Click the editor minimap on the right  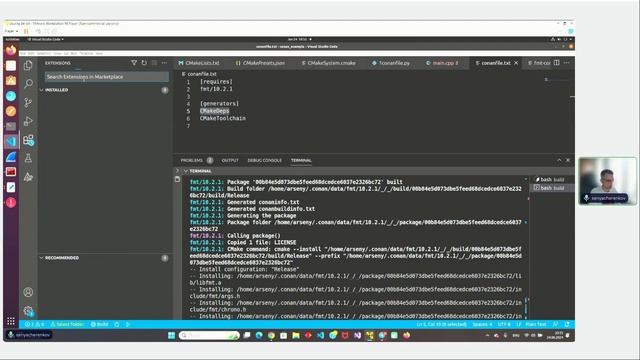(x=557, y=80)
